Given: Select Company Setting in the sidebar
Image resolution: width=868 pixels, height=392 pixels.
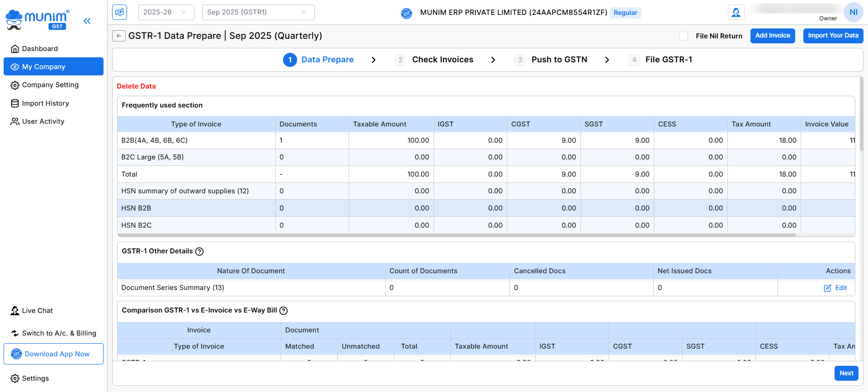Looking at the screenshot, I should coord(50,85).
